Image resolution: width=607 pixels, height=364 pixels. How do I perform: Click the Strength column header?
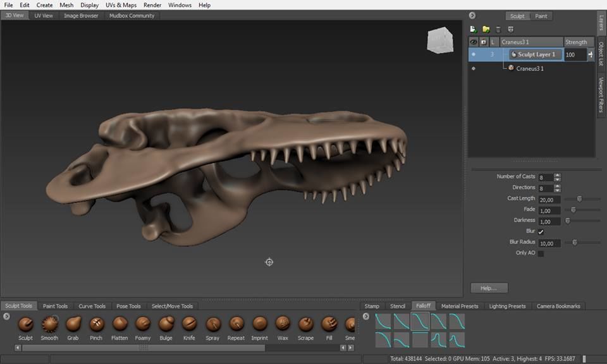[x=579, y=42]
